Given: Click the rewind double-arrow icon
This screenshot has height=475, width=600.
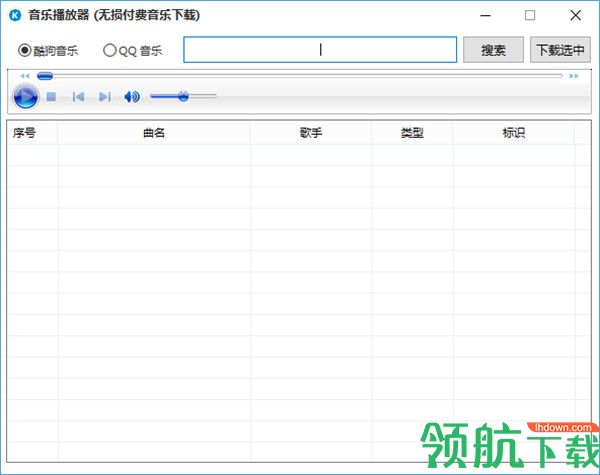Looking at the screenshot, I should pyautogui.click(x=25, y=76).
